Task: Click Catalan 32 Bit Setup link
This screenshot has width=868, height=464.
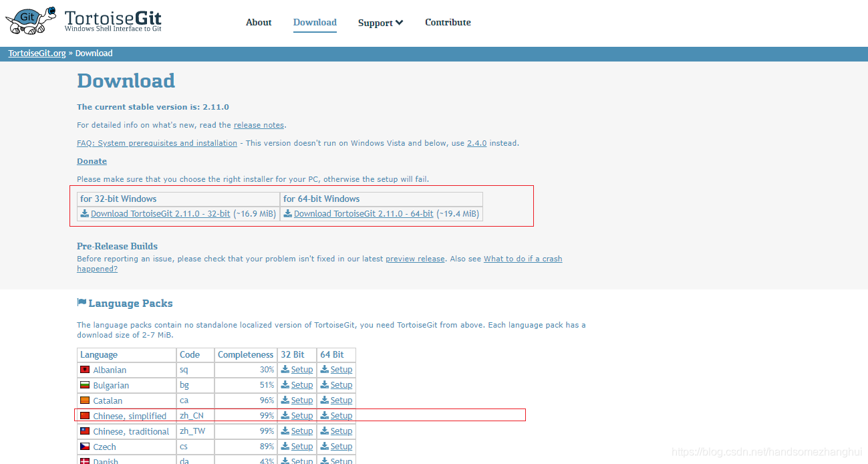Action: [302, 400]
